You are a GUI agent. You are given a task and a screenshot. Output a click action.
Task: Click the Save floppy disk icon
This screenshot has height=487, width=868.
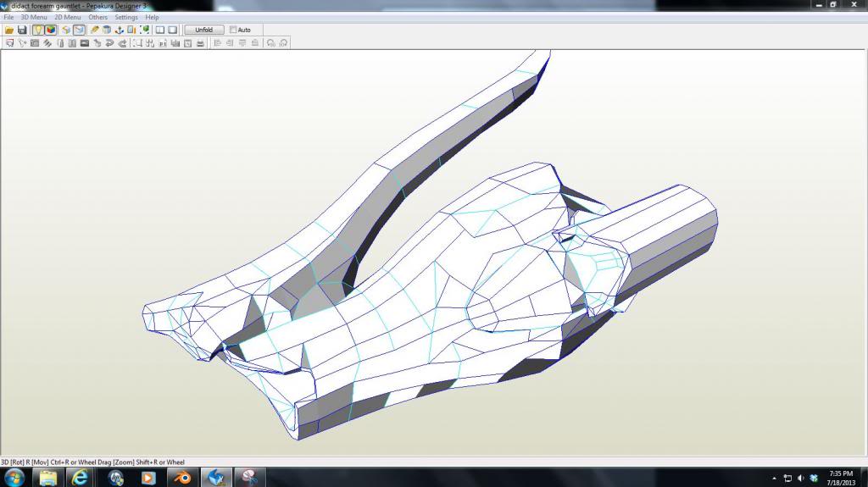click(22, 30)
